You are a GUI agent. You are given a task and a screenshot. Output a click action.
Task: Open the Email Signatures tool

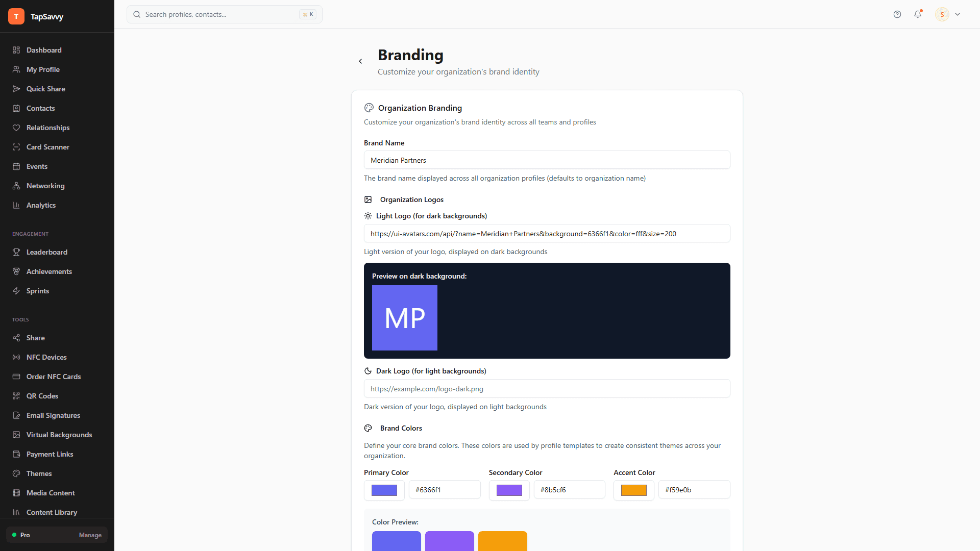[x=53, y=415]
